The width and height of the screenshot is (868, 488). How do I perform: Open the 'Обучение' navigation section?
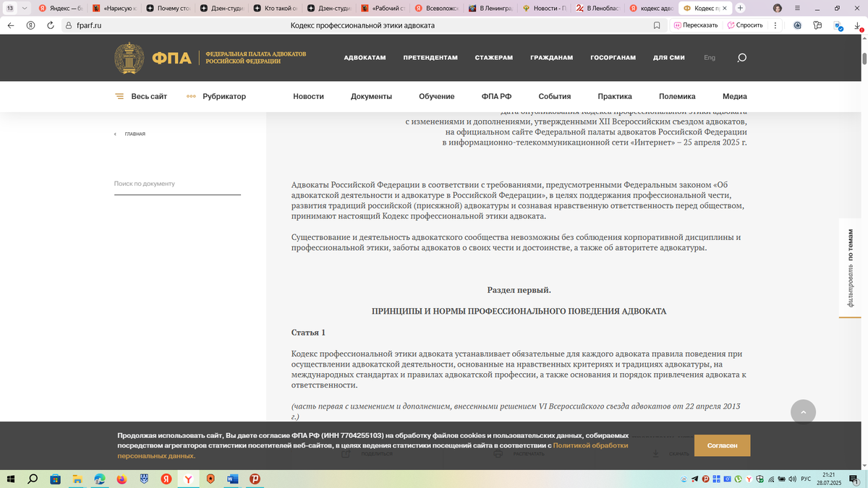tap(436, 96)
